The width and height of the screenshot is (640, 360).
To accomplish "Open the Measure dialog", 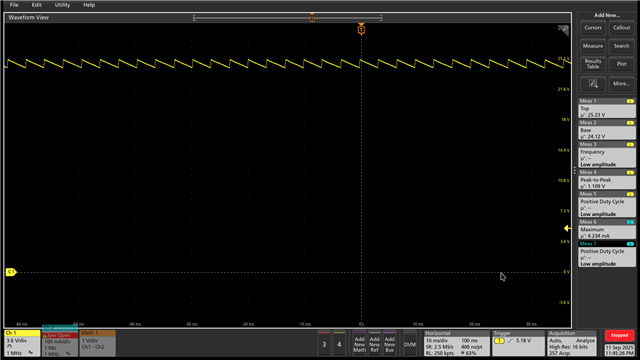I will 593,46.
